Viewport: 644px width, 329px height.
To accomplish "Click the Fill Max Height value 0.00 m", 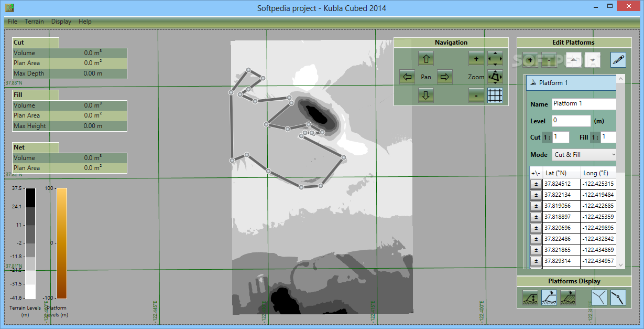I will point(93,126).
